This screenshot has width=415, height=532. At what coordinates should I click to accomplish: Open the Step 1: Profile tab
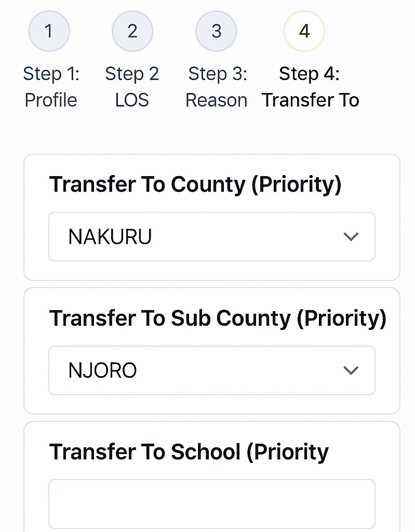coord(51,87)
